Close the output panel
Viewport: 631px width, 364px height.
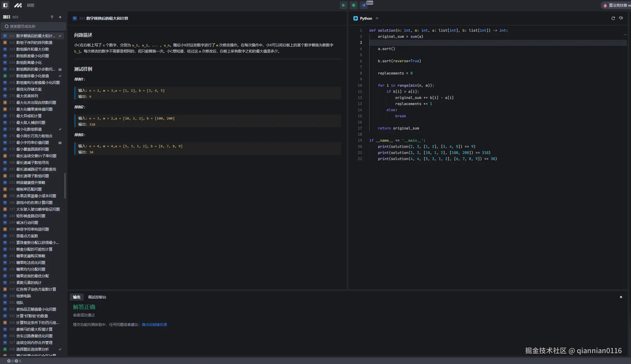click(621, 297)
